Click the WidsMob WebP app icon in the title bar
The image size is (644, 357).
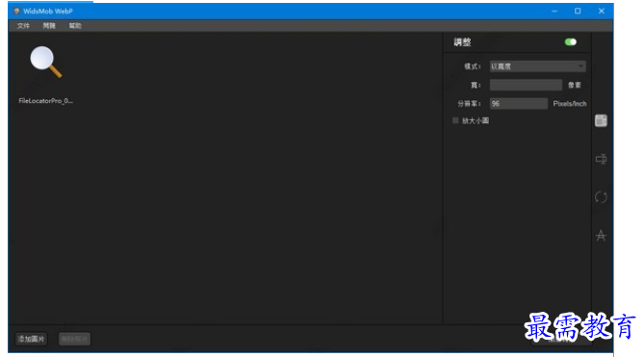point(16,12)
